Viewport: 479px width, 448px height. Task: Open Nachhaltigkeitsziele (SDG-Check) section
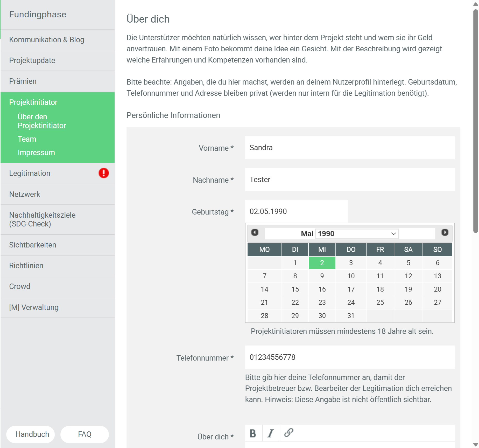42,219
